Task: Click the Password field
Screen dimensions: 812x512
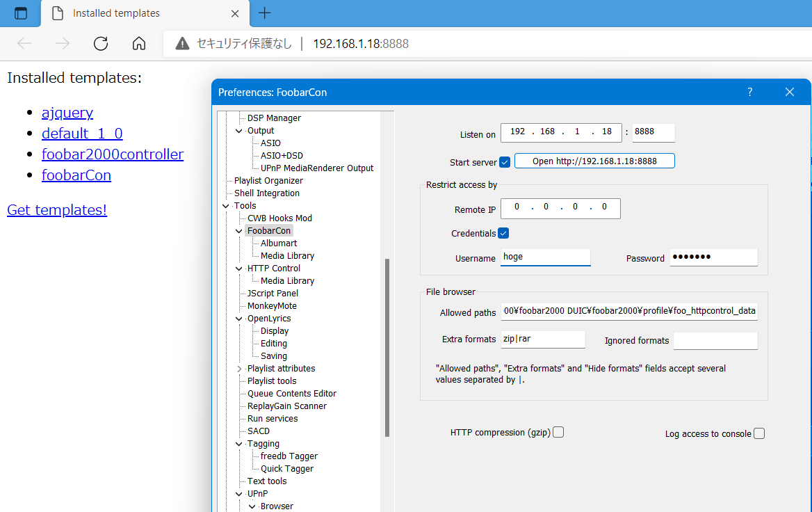Action: point(713,257)
